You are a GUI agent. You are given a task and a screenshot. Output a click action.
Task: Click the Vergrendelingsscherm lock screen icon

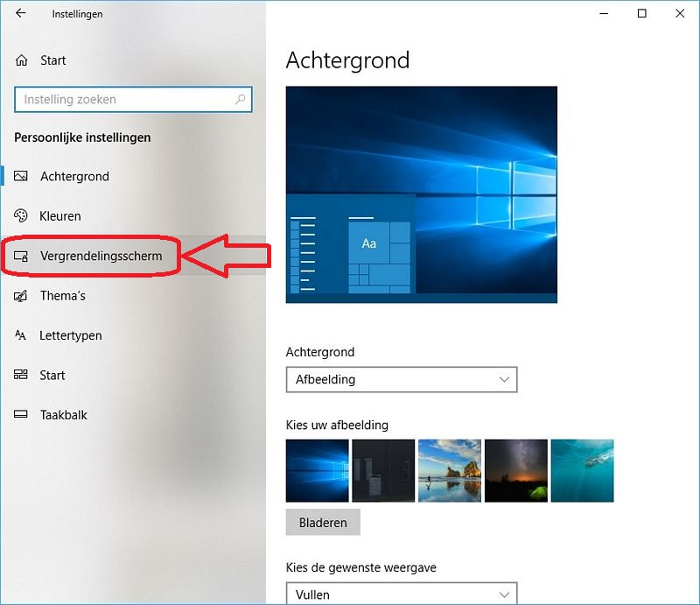(x=20, y=256)
